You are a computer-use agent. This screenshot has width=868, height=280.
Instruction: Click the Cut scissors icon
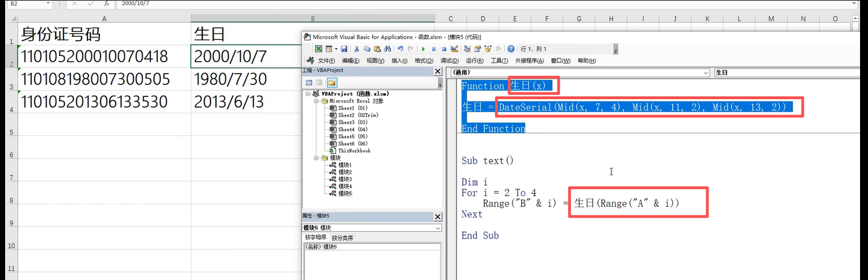357,49
